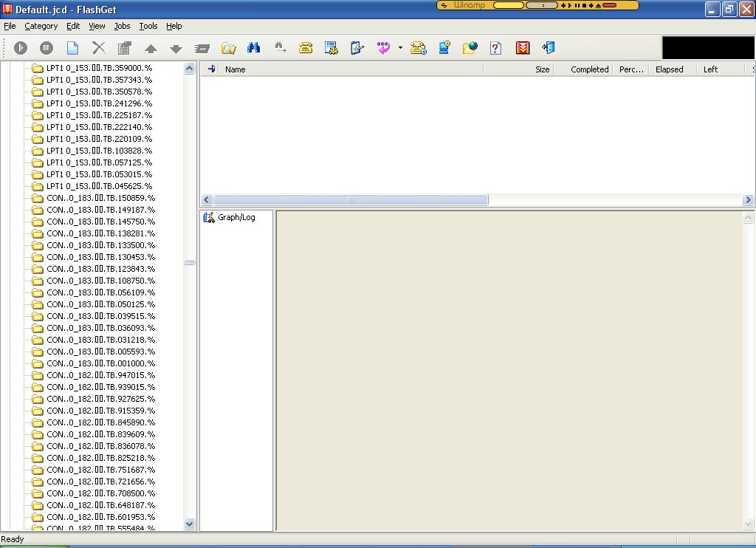Image resolution: width=756 pixels, height=548 pixels.
Task: Click the Pause download toolbar button
Action: pos(47,48)
